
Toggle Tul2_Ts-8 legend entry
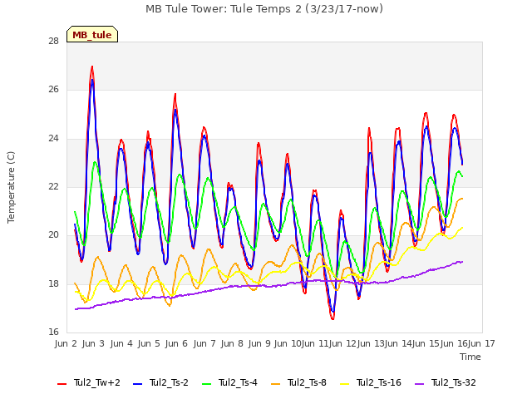298,382
